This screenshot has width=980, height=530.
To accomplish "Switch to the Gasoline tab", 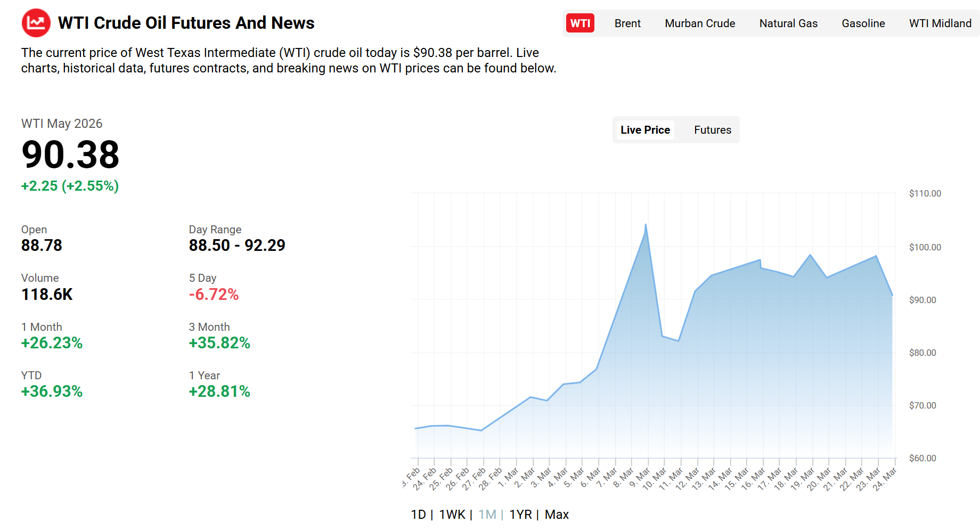I will pyautogui.click(x=863, y=23).
